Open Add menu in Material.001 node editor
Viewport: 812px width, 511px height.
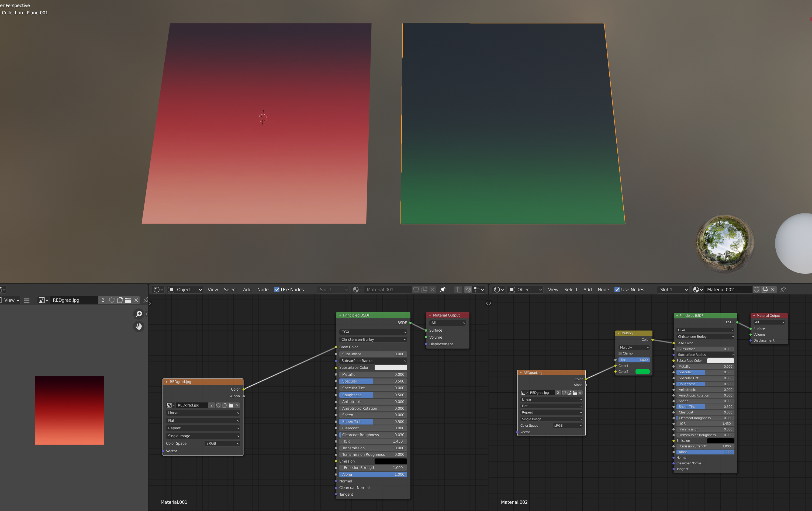(247, 290)
